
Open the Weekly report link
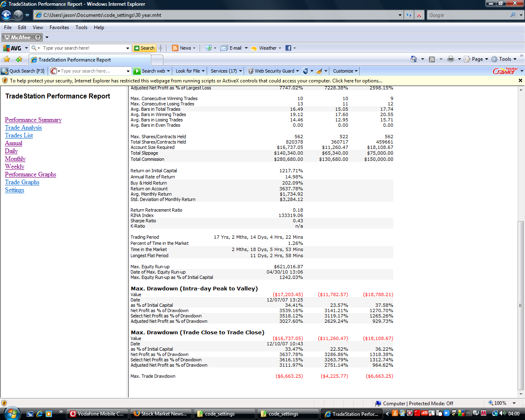tap(14, 167)
